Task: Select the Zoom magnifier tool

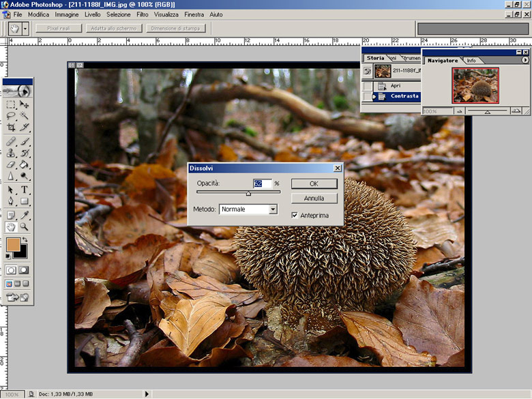Action: point(25,226)
